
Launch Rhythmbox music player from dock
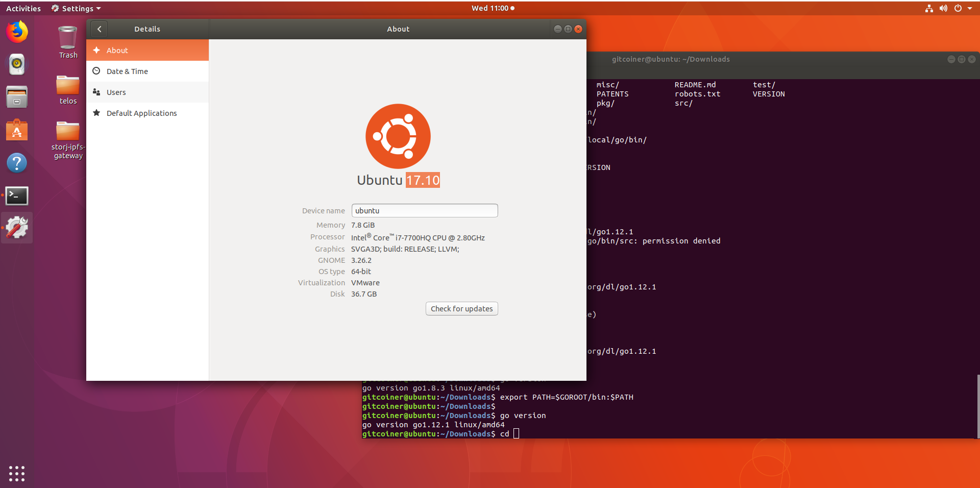pyautogui.click(x=17, y=64)
